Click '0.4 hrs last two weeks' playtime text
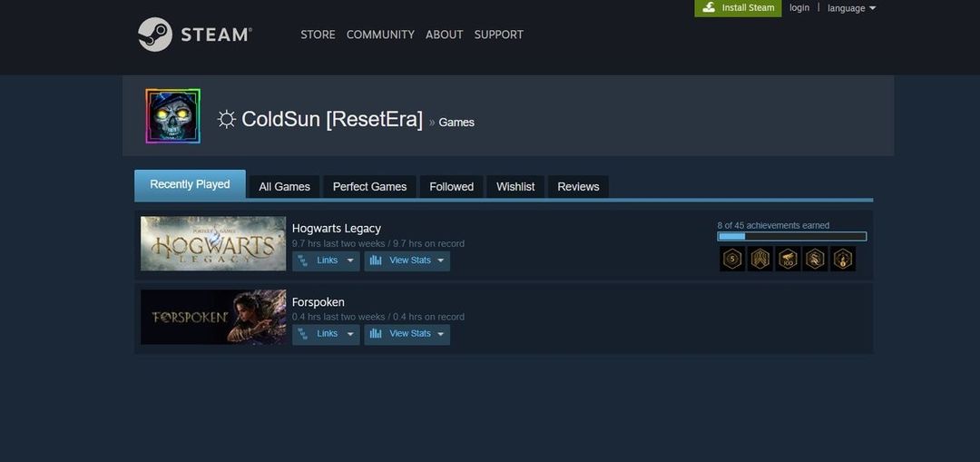Viewport: 980px width, 462px height. click(x=338, y=317)
